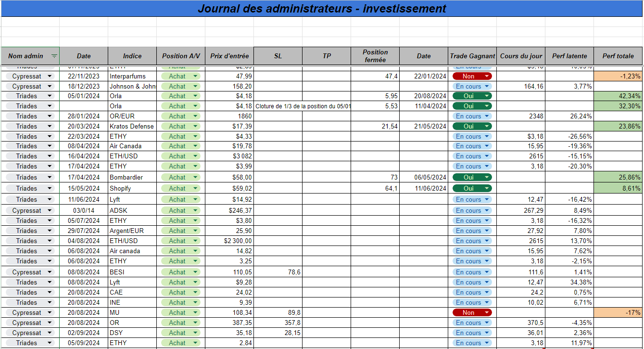This screenshot has height=349, width=644.
Task: Select the 'Cloture de 1/3 de la position' note cell
Action: point(303,106)
